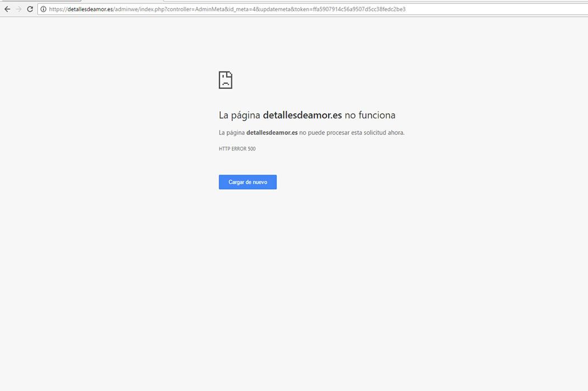588x391 pixels.
Task: Click the Cargar de nuevo button
Action: point(248,182)
